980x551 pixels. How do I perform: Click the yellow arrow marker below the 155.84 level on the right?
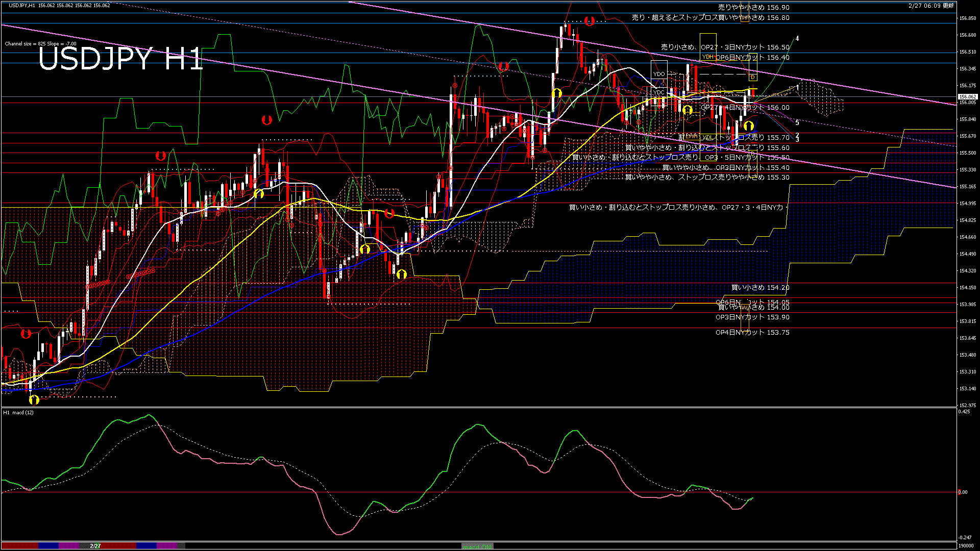(x=749, y=126)
